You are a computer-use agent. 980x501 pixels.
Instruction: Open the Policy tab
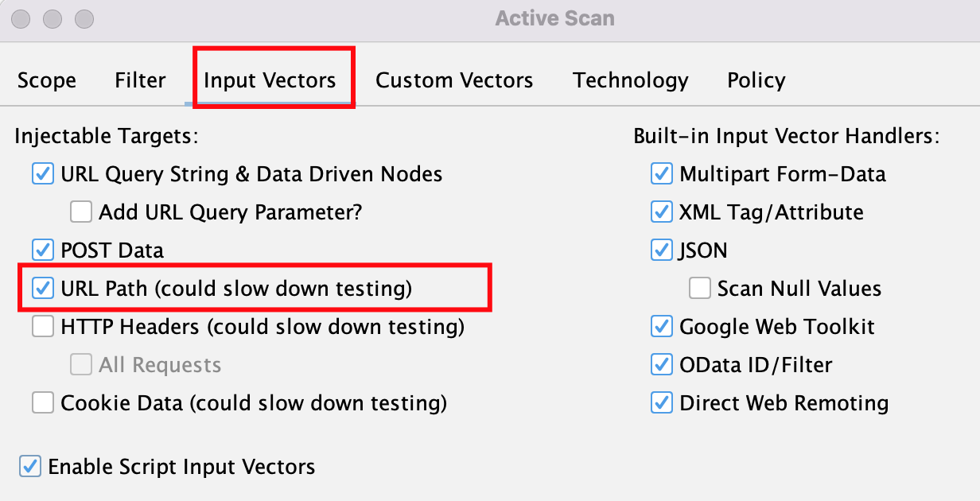756,80
